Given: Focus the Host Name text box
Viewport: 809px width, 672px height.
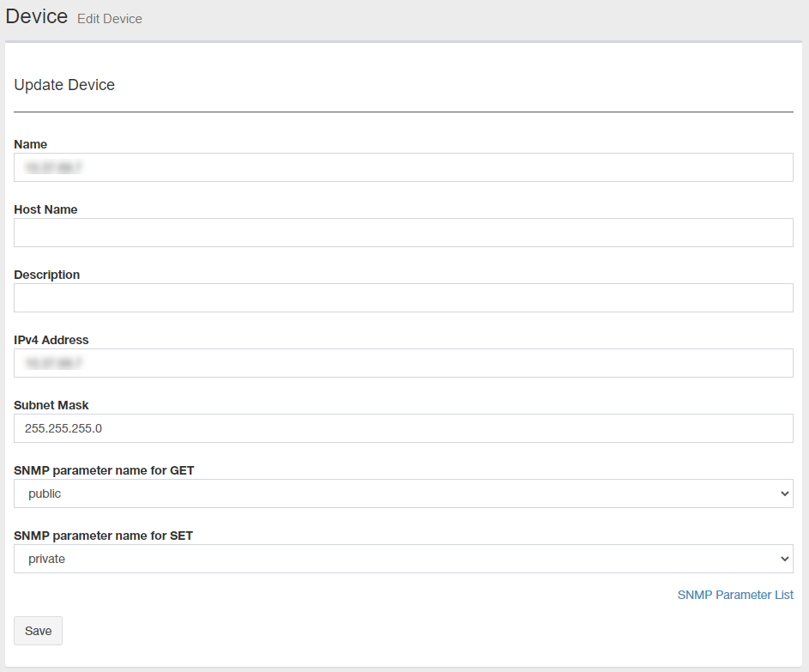Looking at the screenshot, I should pos(403,233).
